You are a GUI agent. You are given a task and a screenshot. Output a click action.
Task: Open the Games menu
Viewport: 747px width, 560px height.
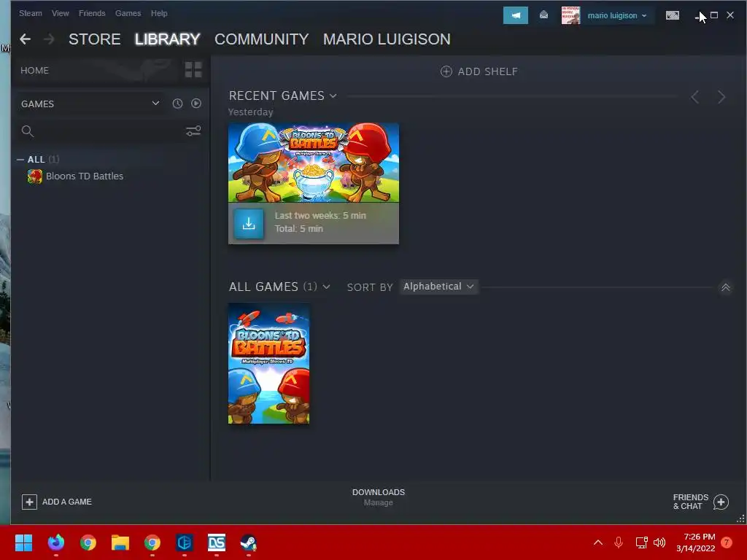click(x=128, y=13)
